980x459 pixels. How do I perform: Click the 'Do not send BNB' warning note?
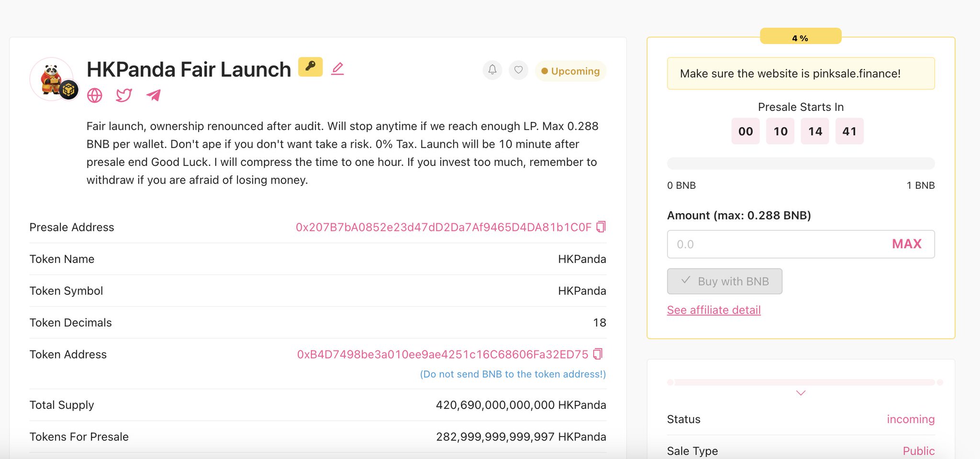513,374
